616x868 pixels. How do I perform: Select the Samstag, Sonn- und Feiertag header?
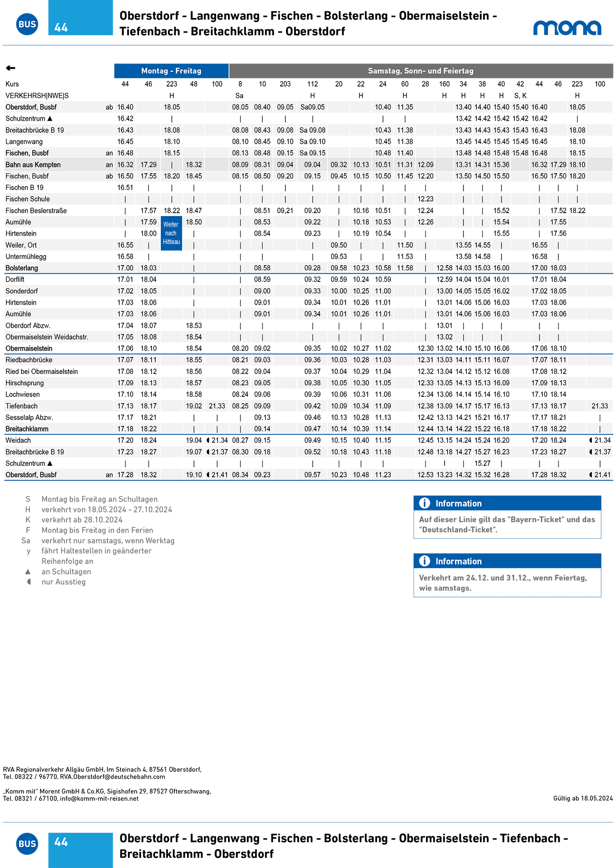[421, 71]
